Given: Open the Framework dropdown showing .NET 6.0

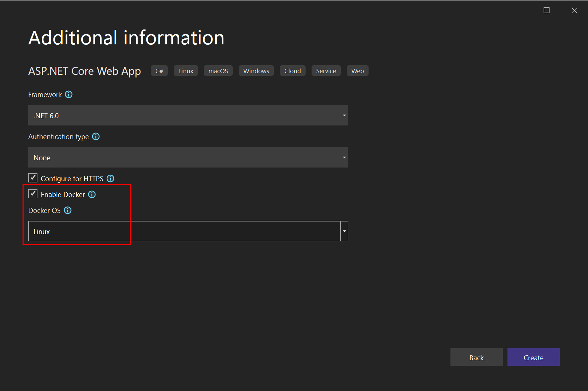Looking at the screenshot, I should (x=344, y=115).
